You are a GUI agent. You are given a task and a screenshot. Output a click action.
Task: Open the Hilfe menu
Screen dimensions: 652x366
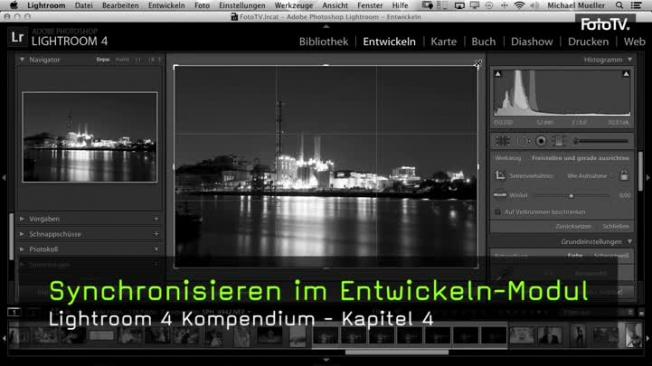pos(400,5)
